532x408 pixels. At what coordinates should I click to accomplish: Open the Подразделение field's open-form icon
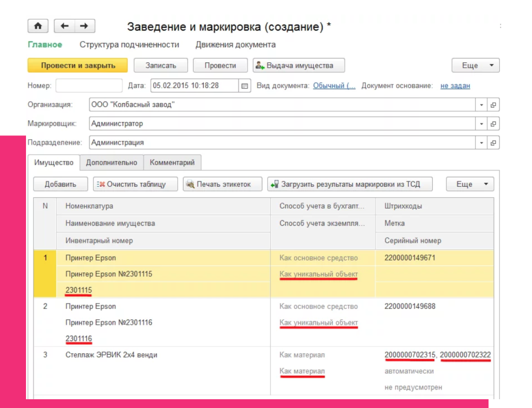click(493, 143)
